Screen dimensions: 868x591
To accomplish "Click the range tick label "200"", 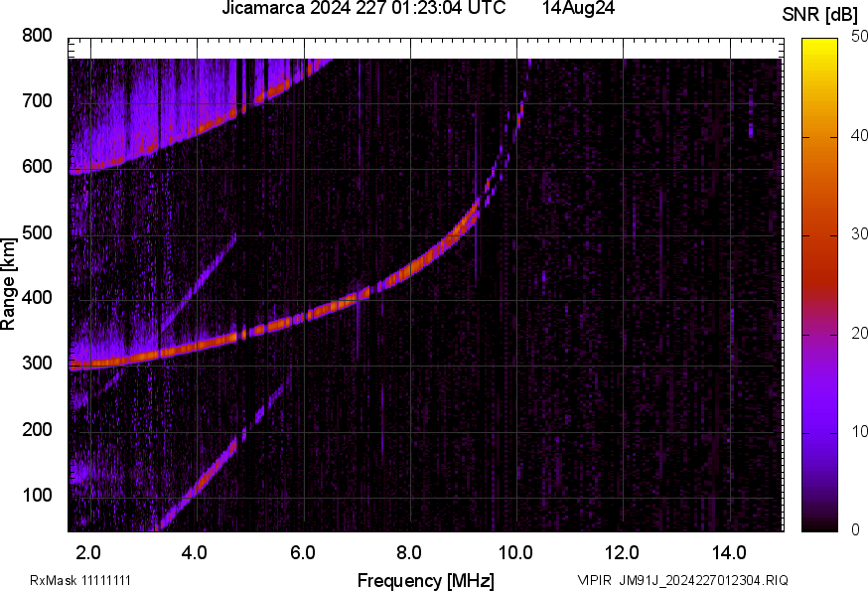I will (37, 430).
